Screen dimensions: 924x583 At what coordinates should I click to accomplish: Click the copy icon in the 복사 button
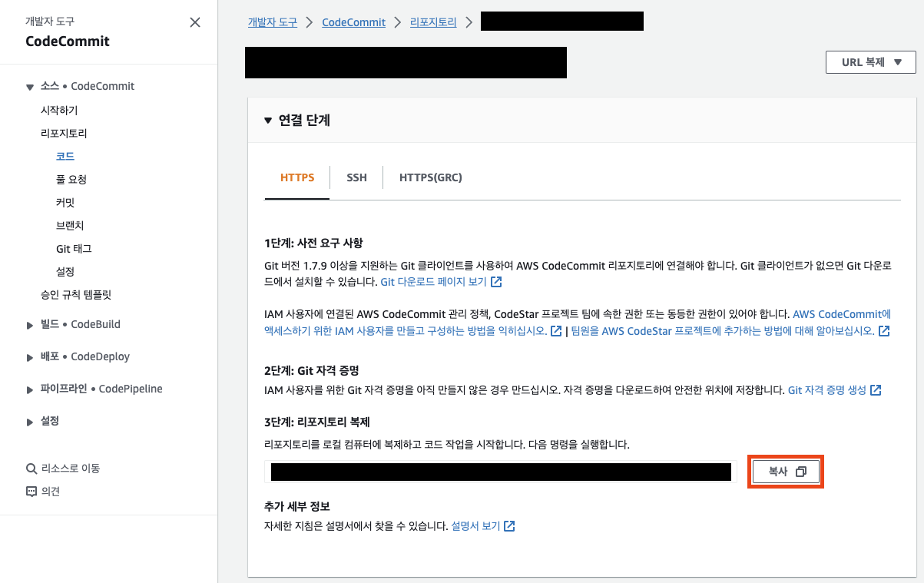tap(800, 472)
